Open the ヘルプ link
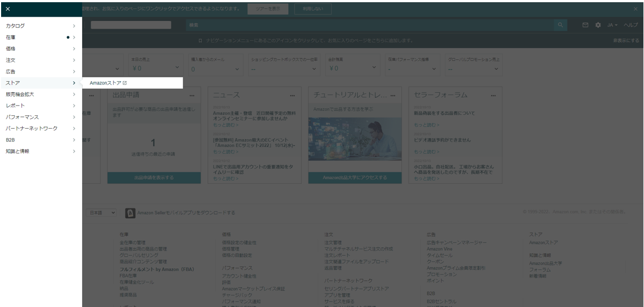Viewport: 644px width, 307px height. click(x=631, y=25)
